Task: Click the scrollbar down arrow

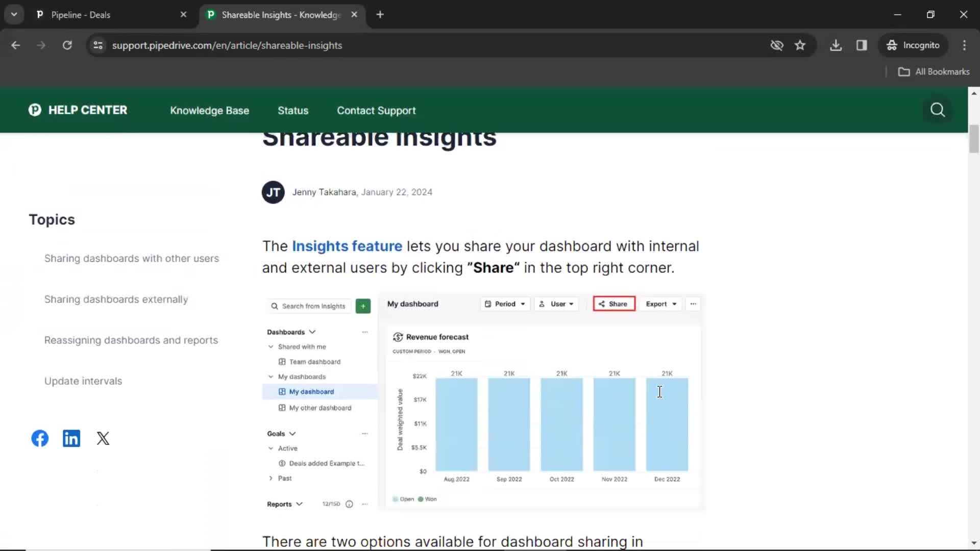Action: point(974,543)
